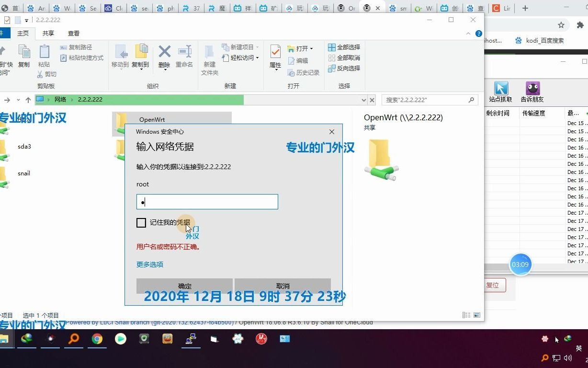Screen dimensions: 588x368
Task: Click the red rabbit taskbar icon
Action: click(x=261, y=339)
